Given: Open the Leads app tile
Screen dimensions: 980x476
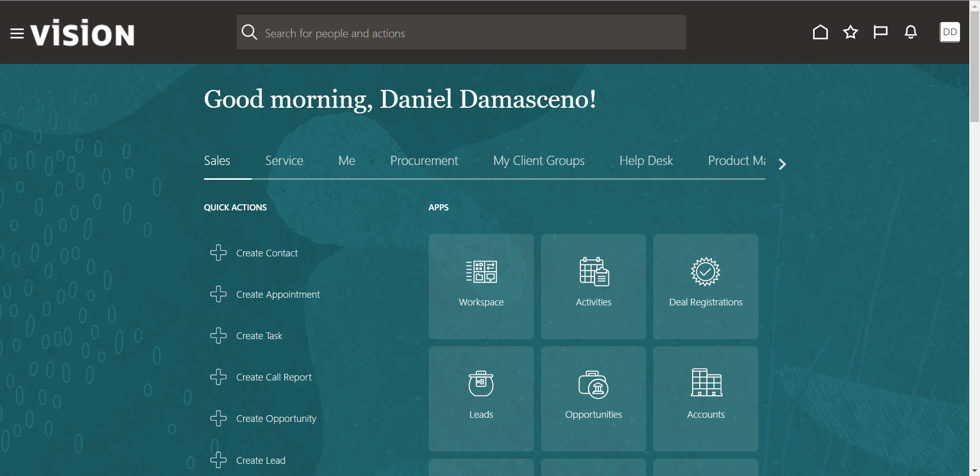Looking at the screenshot, I should coord(481,398).
